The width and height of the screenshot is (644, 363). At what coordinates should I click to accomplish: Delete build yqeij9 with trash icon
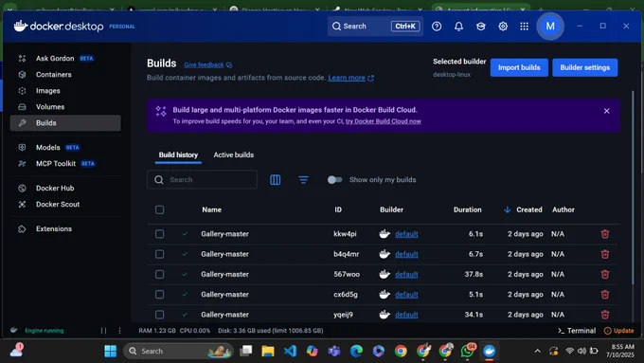pos(605,315)
